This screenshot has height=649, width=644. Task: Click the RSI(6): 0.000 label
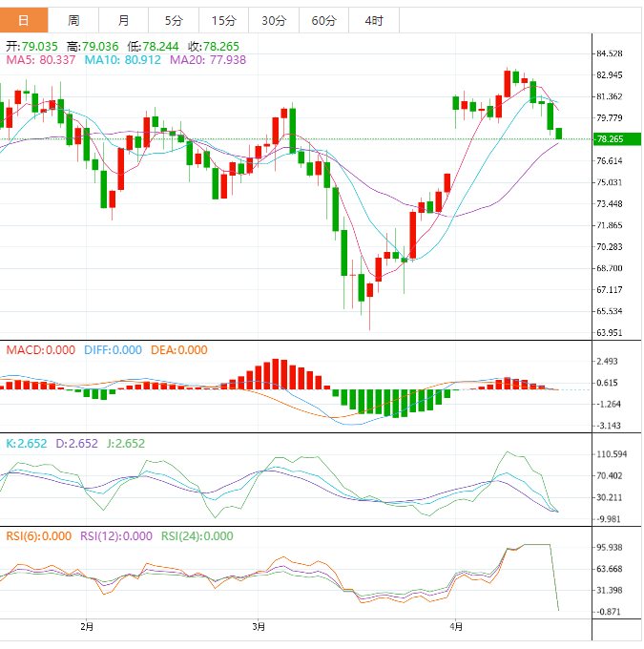pyautogui.click(x=39, y=536)
